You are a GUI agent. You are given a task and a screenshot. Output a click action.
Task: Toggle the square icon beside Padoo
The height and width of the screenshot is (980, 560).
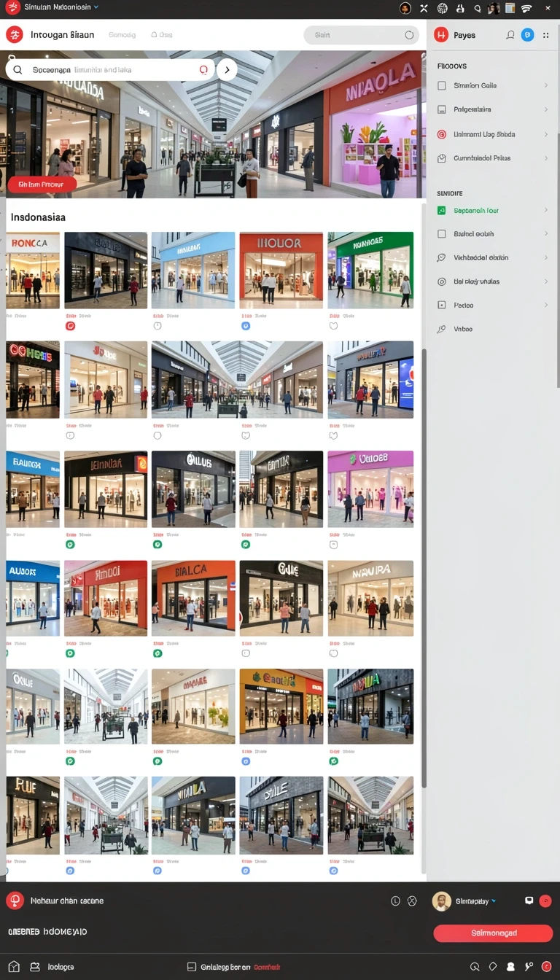pyautogui.click(x=441, y=306)
